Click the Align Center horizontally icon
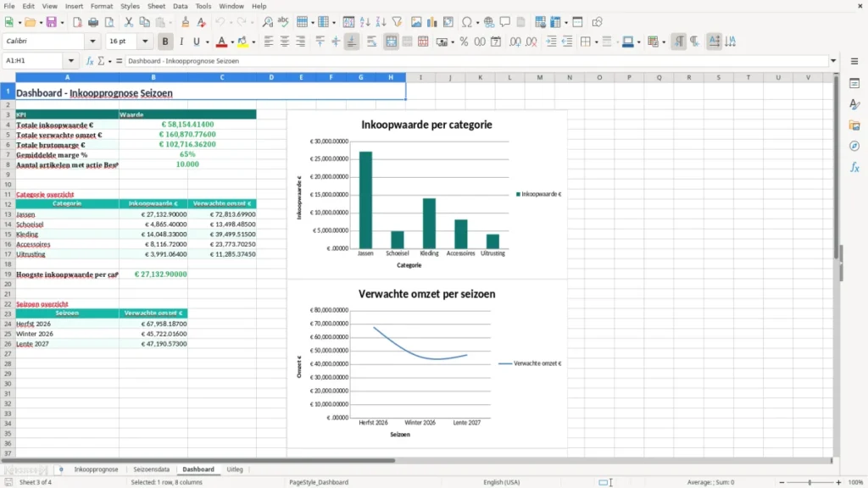 pos(285,42)
